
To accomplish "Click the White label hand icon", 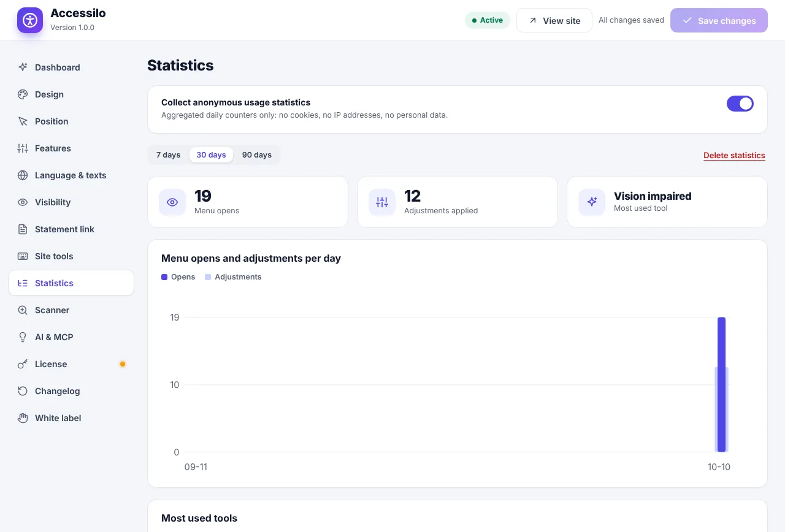I will point(23,418).
